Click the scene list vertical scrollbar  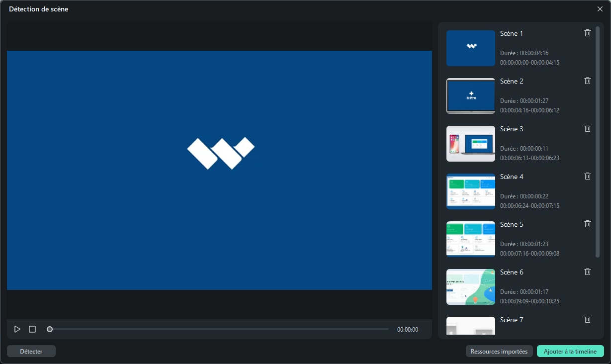click(x=598, y=142)
